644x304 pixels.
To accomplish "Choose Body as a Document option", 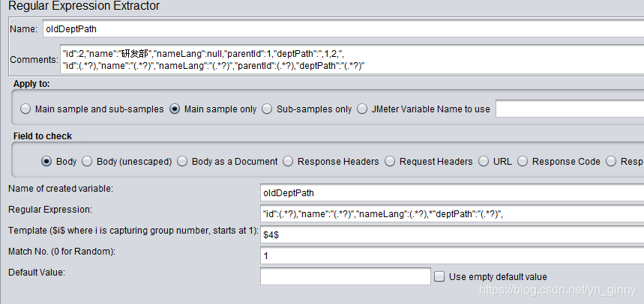I will tap(182, 162).
